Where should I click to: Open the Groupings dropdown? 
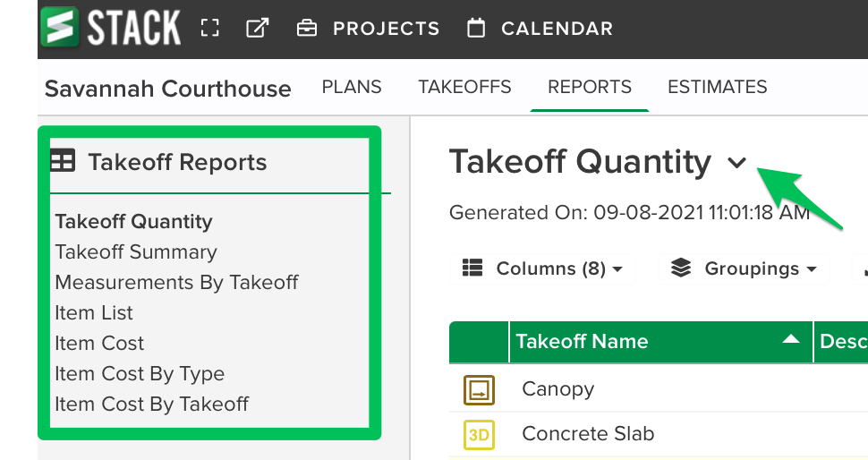tap(744, 268)
